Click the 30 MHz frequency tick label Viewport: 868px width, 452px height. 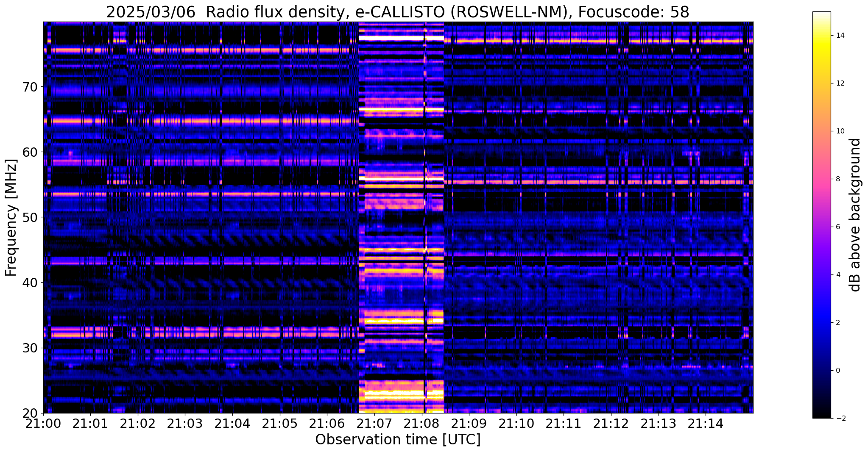tap(29, 348)
